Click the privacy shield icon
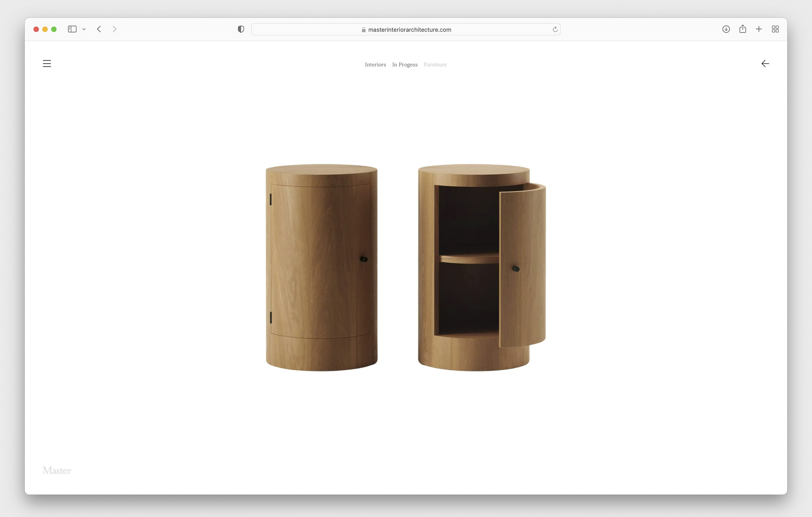 tap(241, 29)
